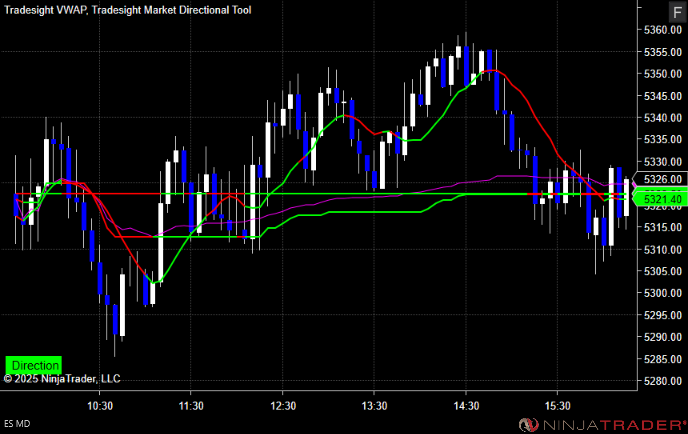This screenshot has width=688, height=434.
Task: Click the 5280.00 price axis label
Action: (663, 381)
